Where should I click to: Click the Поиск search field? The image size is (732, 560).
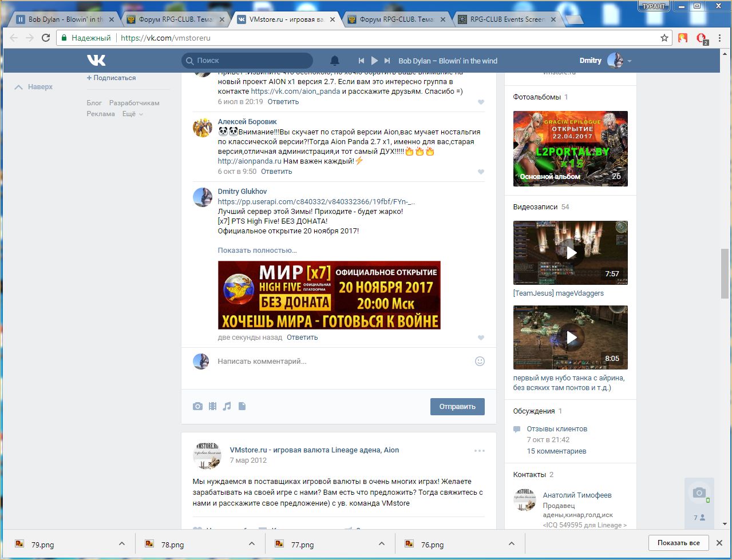(247, 60)
